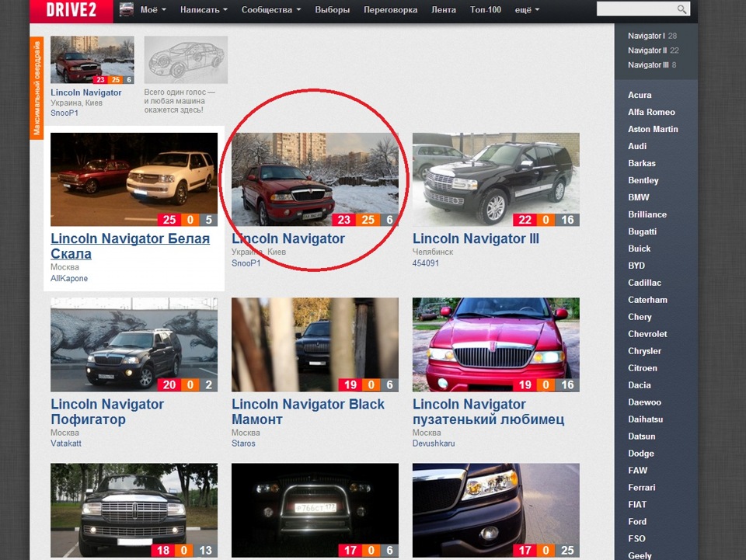
Task: Open the Chevrolet brand link
Action: pyautogui.click(x=647, y=334)
